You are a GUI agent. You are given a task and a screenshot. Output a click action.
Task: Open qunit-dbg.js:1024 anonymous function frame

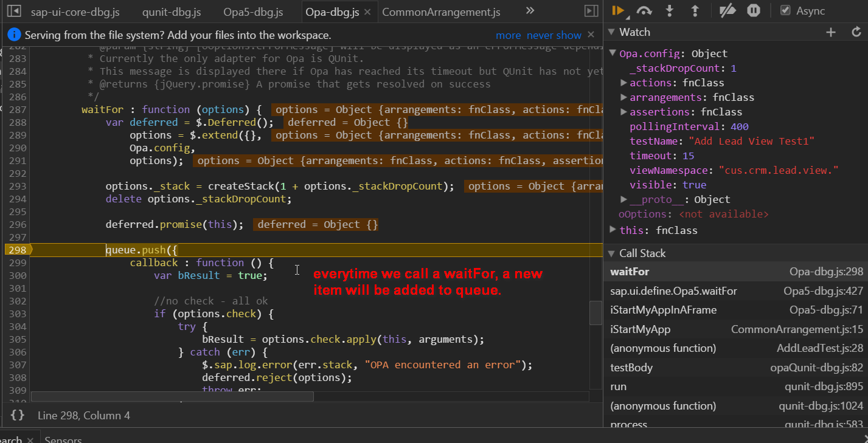(736, 406)
